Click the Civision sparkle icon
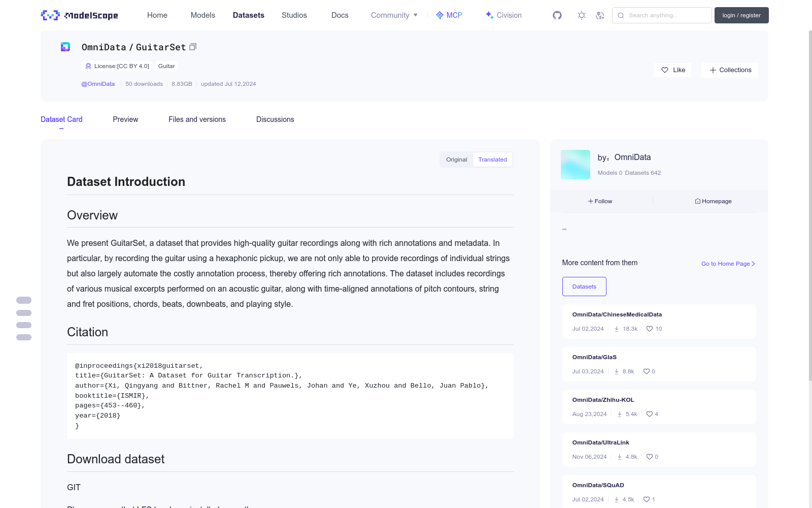This screenshot has height=508, width=812. pos(489,15)
